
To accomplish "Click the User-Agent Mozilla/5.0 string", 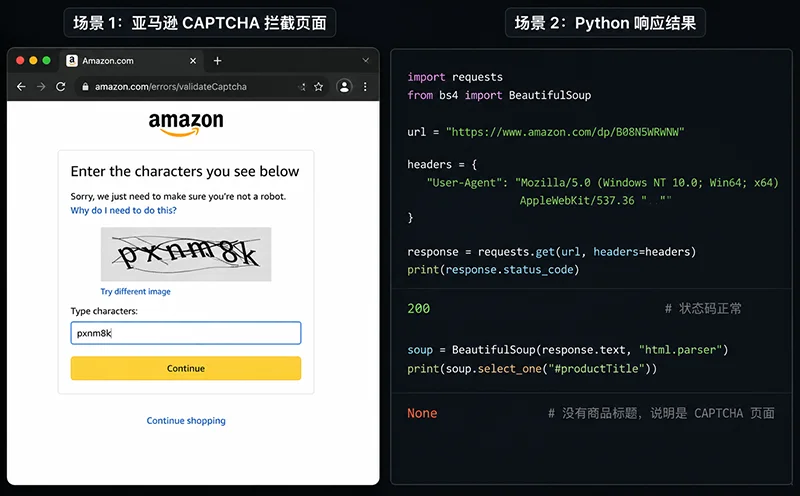I will (647, 183).
